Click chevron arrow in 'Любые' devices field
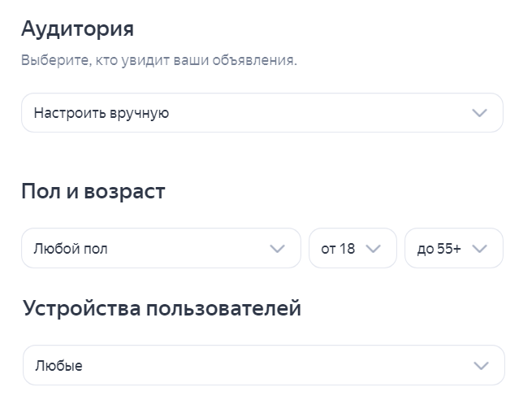This screenshot has width=532, height=409. point(481,366)
